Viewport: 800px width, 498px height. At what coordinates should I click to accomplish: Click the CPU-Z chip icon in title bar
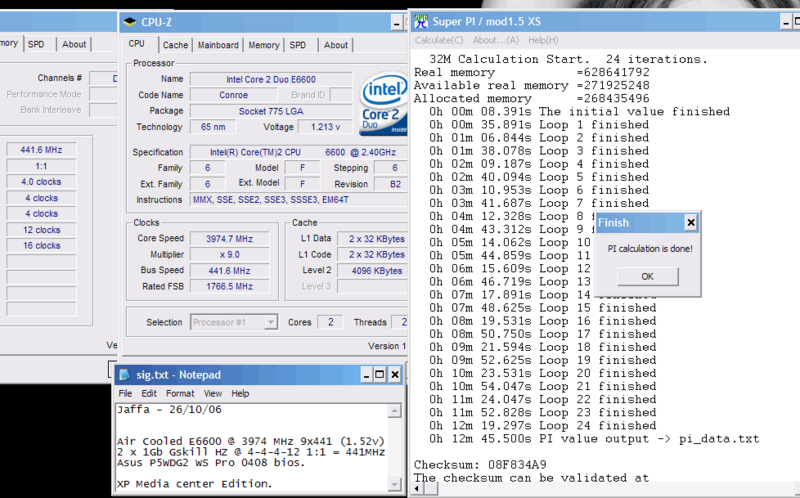pyautogui.click(x=131, y=23)
